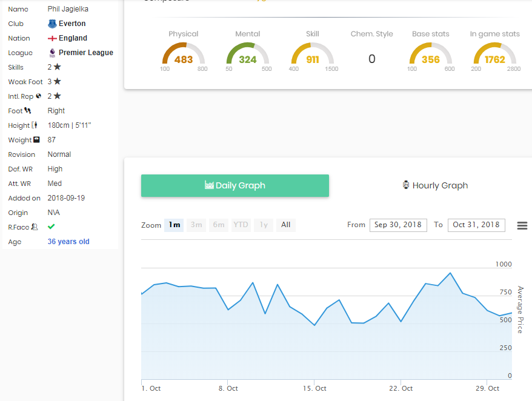Click the Intl. Rep globe icon
This screenshot has width=532, height=401.
point(39,96)
